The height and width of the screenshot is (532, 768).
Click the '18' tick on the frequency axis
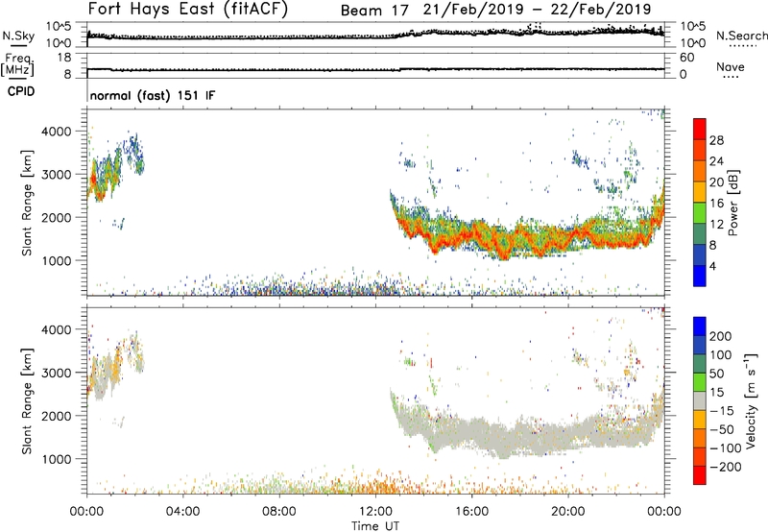(64, 58)
